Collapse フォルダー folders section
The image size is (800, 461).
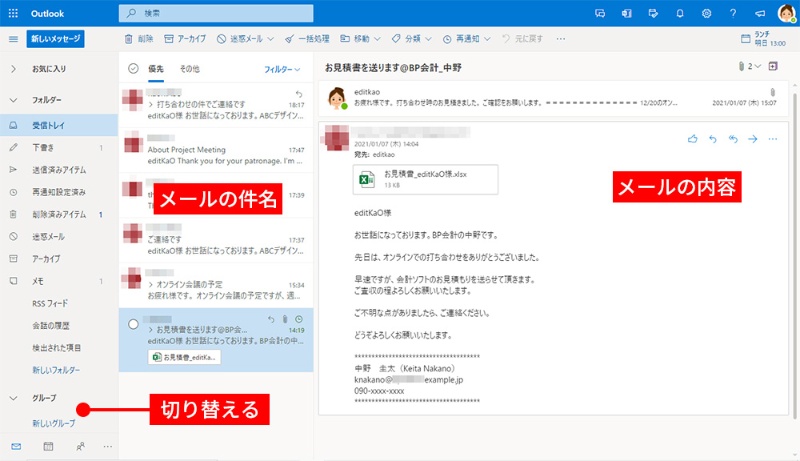click(x=13, y=100)
